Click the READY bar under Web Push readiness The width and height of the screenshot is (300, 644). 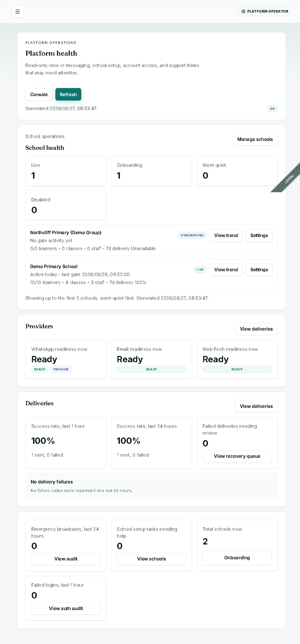(237, 369)
